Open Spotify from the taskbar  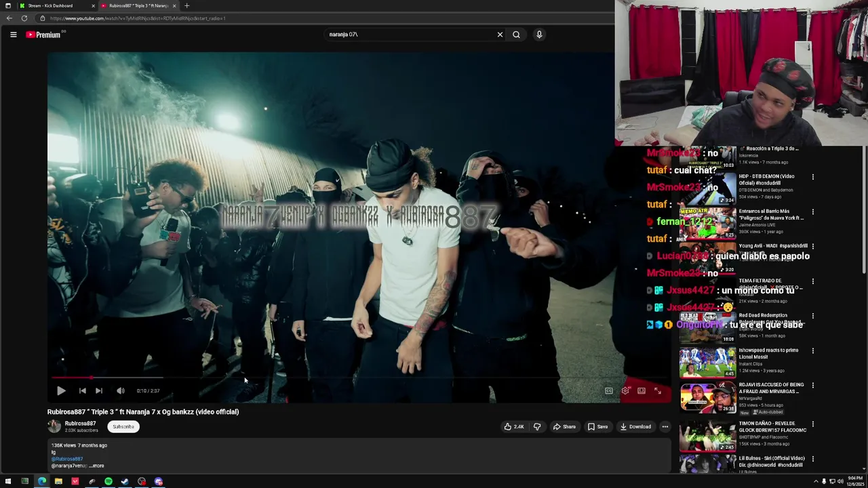pyautogui.click(x=108, y=482)
